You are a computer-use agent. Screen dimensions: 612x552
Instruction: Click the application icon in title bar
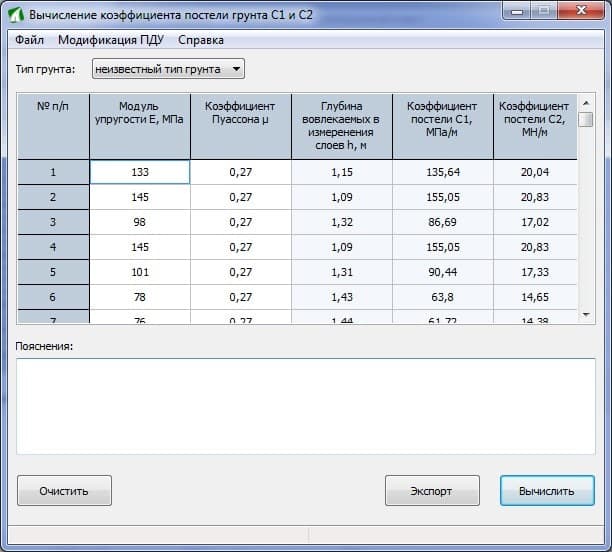coord(16,15)
